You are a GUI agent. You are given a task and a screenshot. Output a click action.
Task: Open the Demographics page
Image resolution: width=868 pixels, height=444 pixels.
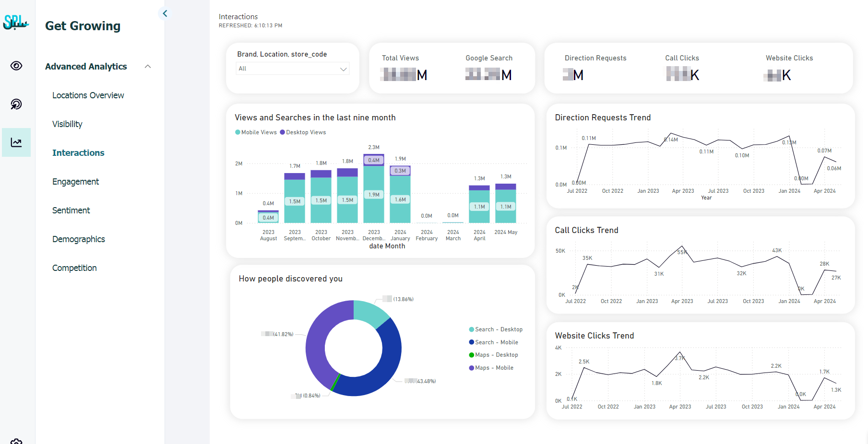tap(78, 239)
